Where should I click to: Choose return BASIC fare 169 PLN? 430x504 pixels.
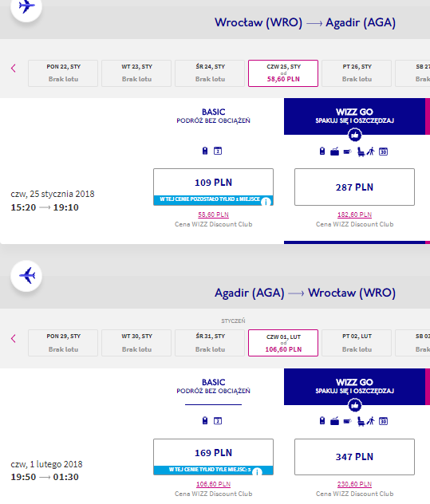pyautogui.click(x=213, y=457)
